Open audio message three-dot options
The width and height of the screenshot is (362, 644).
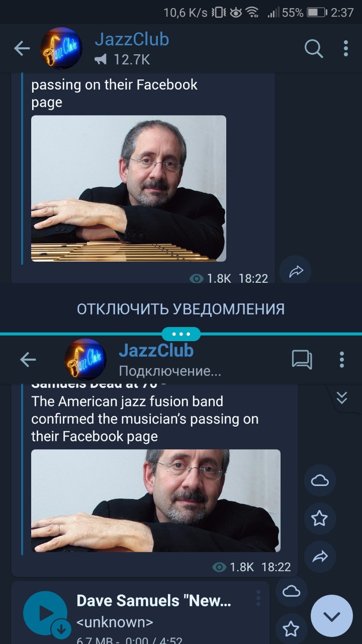pos(258,598)
